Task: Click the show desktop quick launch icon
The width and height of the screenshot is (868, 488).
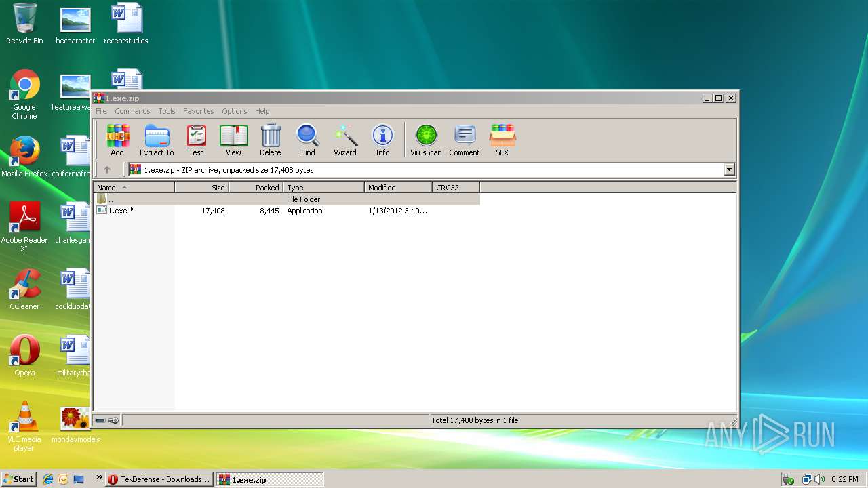Action: point(79,479)
